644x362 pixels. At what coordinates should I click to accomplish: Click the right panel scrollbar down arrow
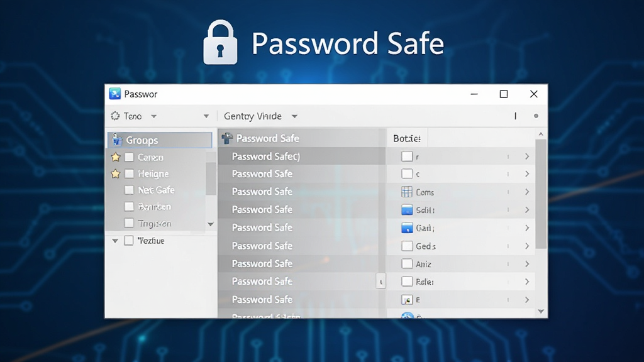point(541,312)
